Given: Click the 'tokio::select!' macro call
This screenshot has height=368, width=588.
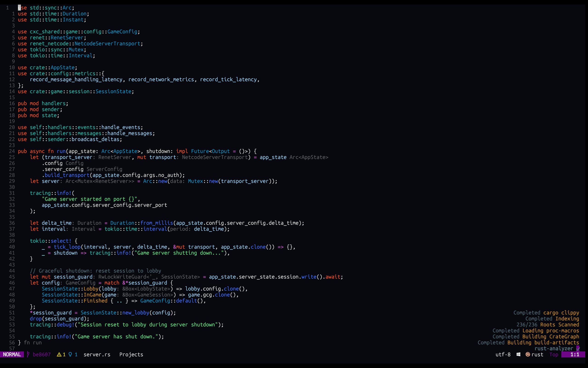Looking at the screenshot, I should click(x=51, y=241).
